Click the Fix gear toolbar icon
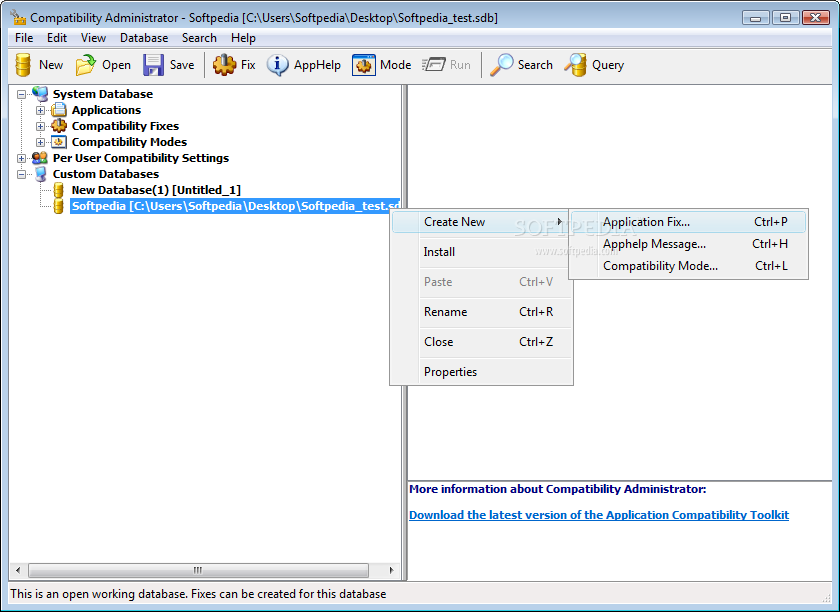This screenshot has height=612, width=840. point(224,65)
